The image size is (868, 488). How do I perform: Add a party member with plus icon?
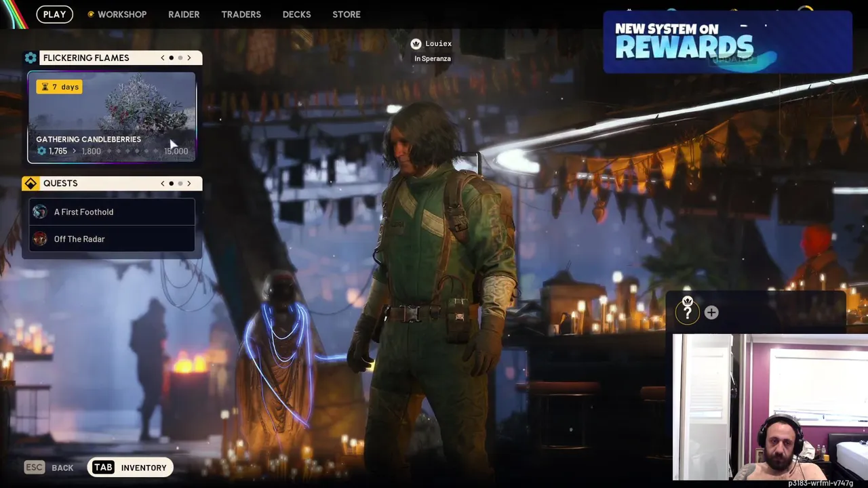pyautogui.click(x=711, y=312)
